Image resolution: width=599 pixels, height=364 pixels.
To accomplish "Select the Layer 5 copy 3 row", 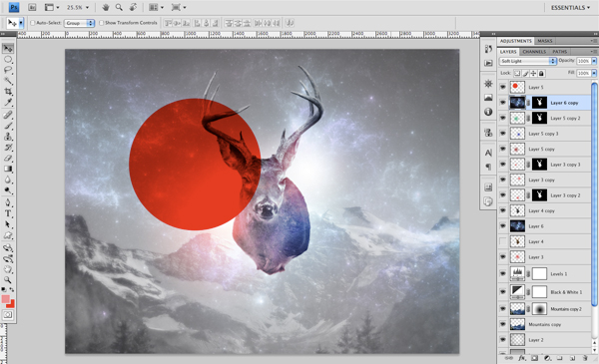I will click(544, 134).
